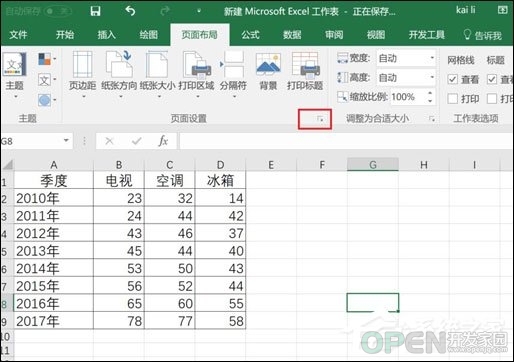Switch to the 数据 ribbon tab

pos(292,35)
